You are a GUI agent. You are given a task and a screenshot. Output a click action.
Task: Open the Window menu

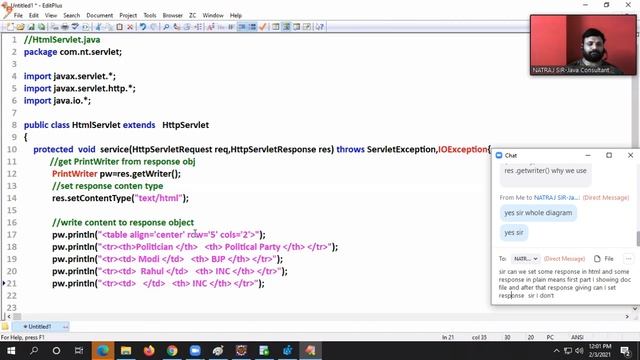click(213, 16)
